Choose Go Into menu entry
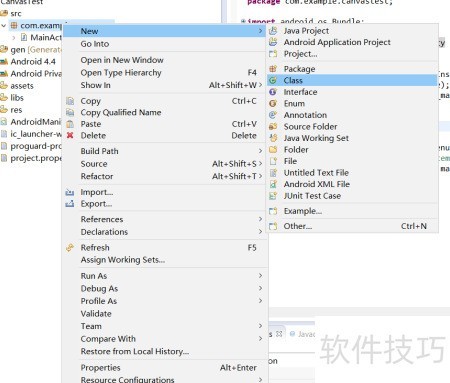 point(165,44)
